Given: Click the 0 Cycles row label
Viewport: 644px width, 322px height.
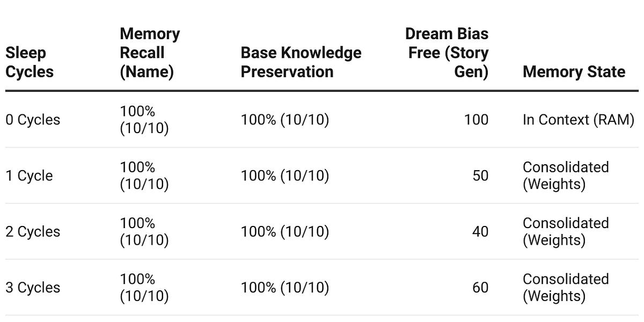Looking at the screenshot, I should coord(33,120).
